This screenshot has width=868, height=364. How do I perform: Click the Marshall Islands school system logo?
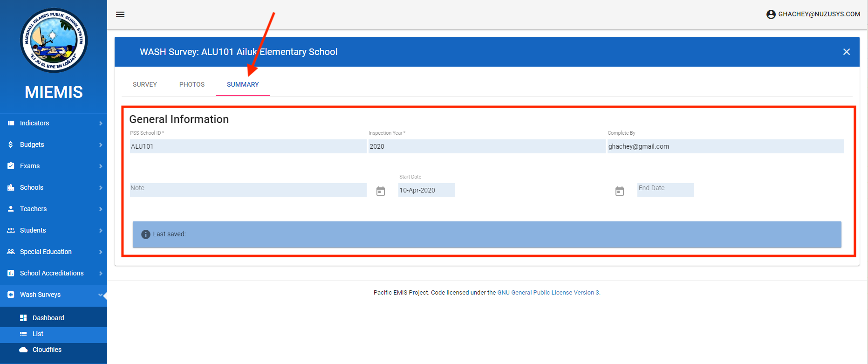[54, 40]
